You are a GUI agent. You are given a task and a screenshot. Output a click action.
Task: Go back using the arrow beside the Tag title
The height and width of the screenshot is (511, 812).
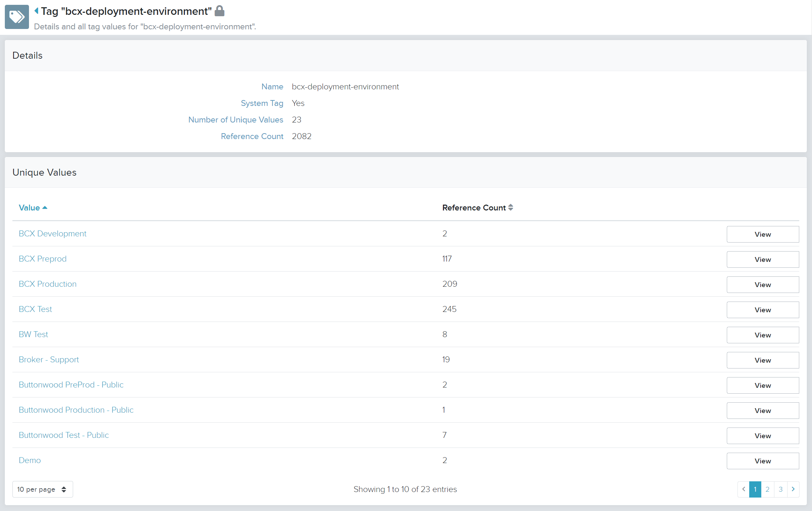click(x=36, y=11)
